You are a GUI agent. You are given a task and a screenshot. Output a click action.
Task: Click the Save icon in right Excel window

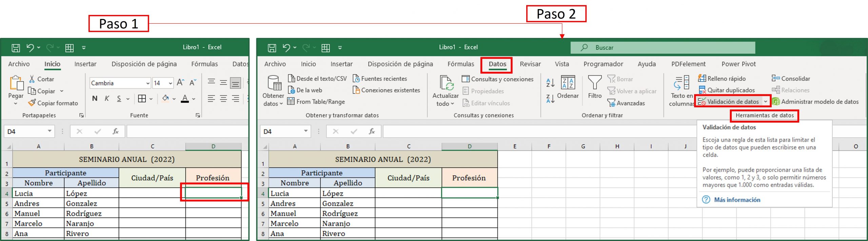[x=272, y=48]
